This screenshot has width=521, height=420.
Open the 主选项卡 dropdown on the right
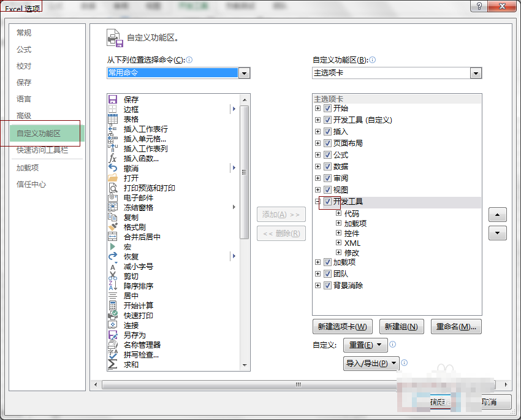[477, 73]
